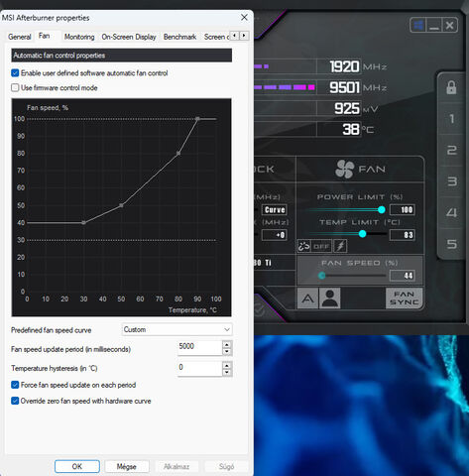Click the fan curve point at 90°C

click(x=197, y=119)
